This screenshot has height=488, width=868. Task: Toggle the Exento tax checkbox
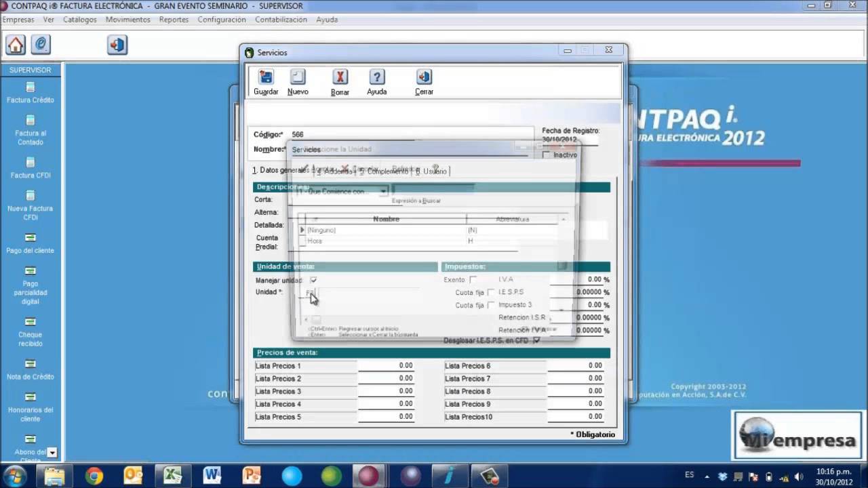473,279
